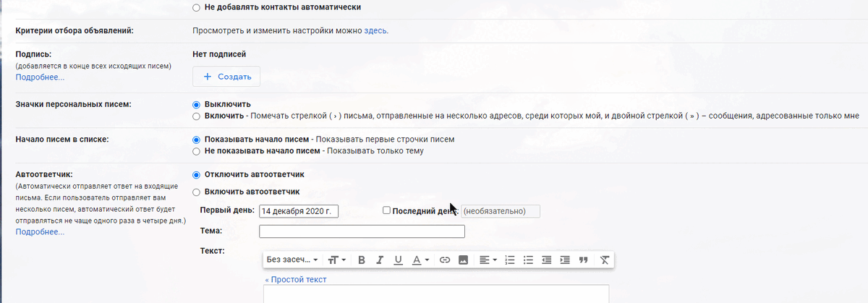Select 'Выключить' for personal mail indicators
Viewport: 868px width, 303px height.
tap(197, 104)
